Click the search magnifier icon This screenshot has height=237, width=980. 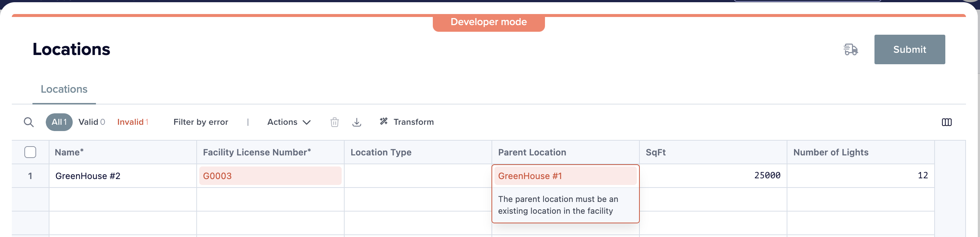pyautogui.click(x=28, y=122)
